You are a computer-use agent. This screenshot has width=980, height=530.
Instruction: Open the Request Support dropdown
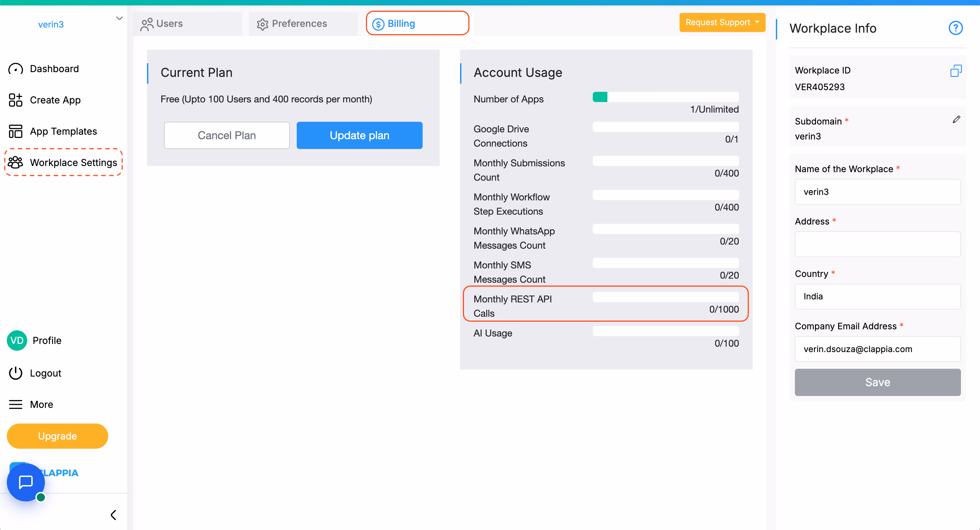pyautogui.click(x=722, y=22)
